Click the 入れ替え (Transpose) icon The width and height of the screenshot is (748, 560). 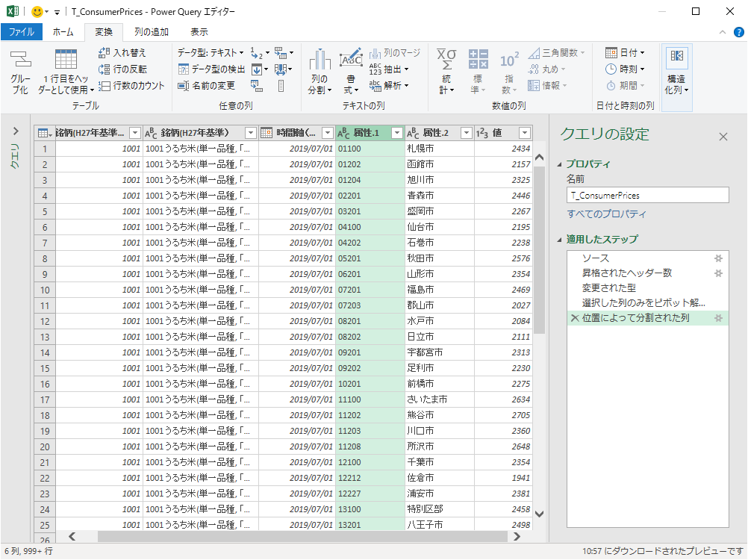coord(105,53)
